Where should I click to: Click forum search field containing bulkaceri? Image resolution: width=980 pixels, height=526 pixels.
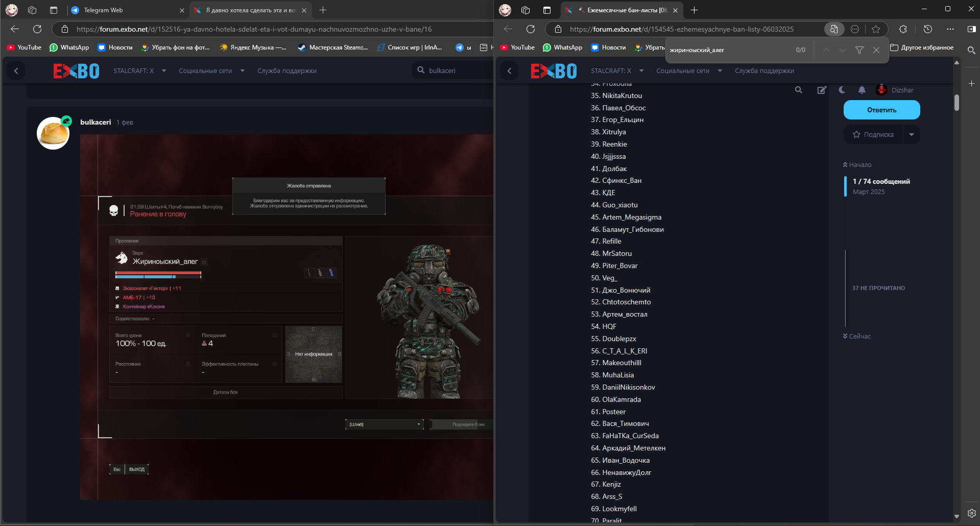pos(452,70)
